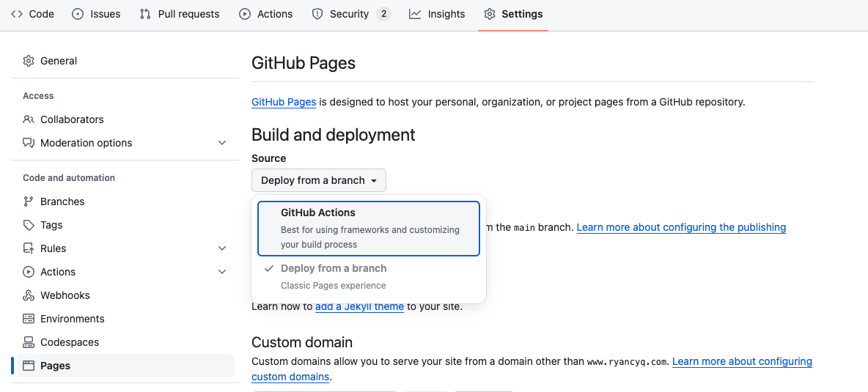868x392 pixels.
Task: Select the Settings tab
Action: pyautogui.click(x=513, y=15)
